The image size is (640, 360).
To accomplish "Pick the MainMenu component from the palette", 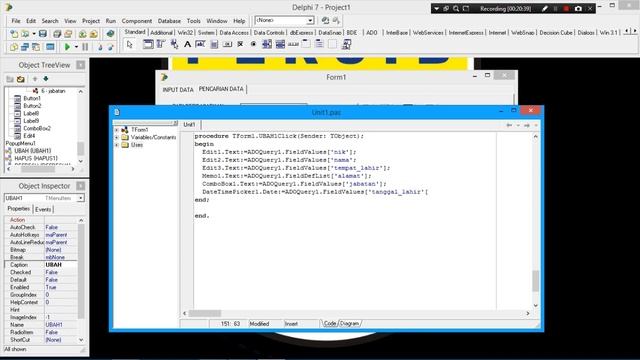I will [x=161, y=44].
